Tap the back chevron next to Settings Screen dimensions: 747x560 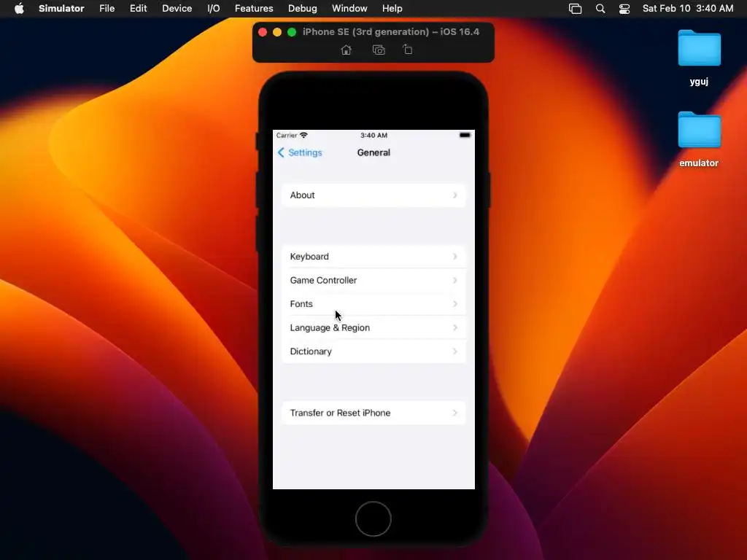(x=281, y=152)
